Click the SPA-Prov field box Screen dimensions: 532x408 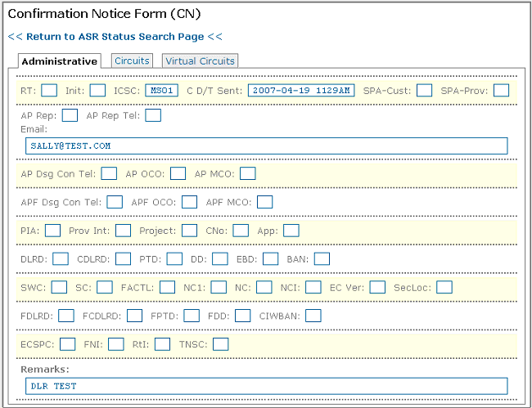pyautogui.click(x=501, y=90)
